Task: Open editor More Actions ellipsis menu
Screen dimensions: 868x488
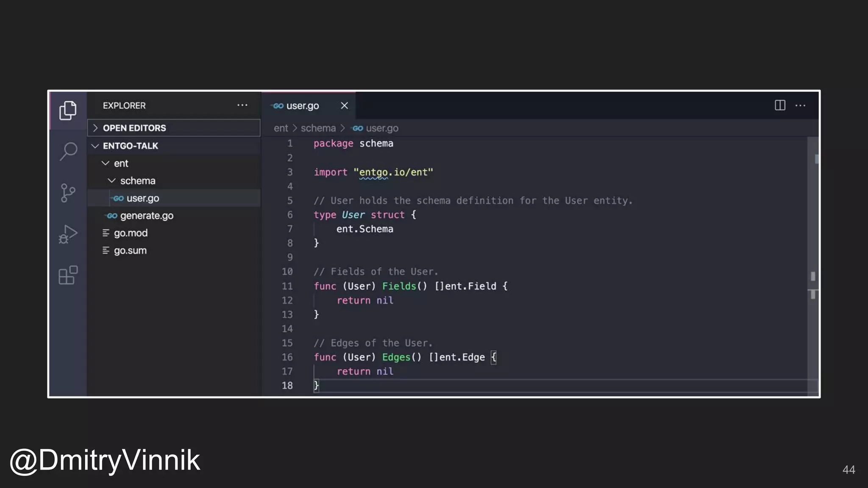Action: (800, 105)
